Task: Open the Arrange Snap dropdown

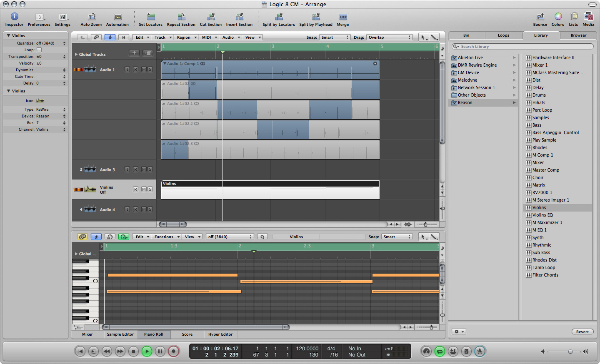Action: 335,37
